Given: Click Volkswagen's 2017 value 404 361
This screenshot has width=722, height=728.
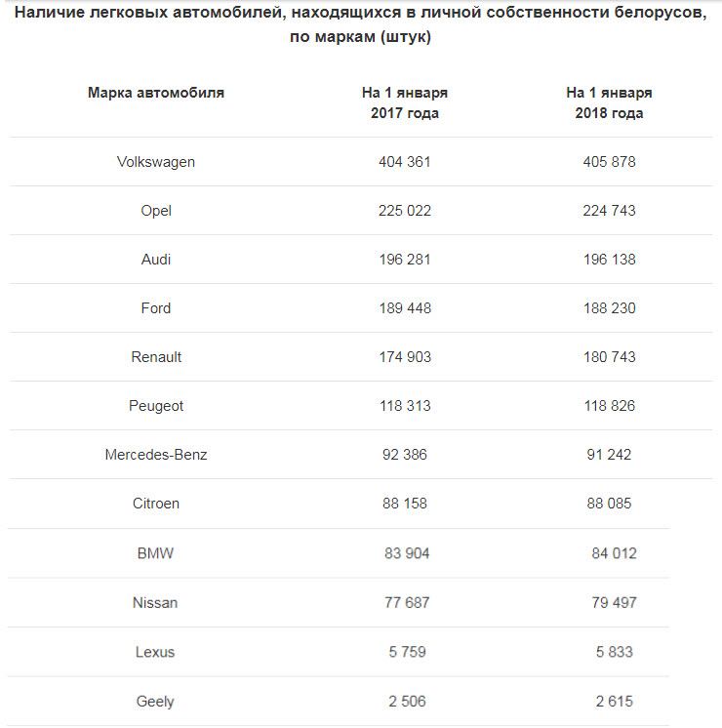Looking at the screenshot, I should click(405, 162).
